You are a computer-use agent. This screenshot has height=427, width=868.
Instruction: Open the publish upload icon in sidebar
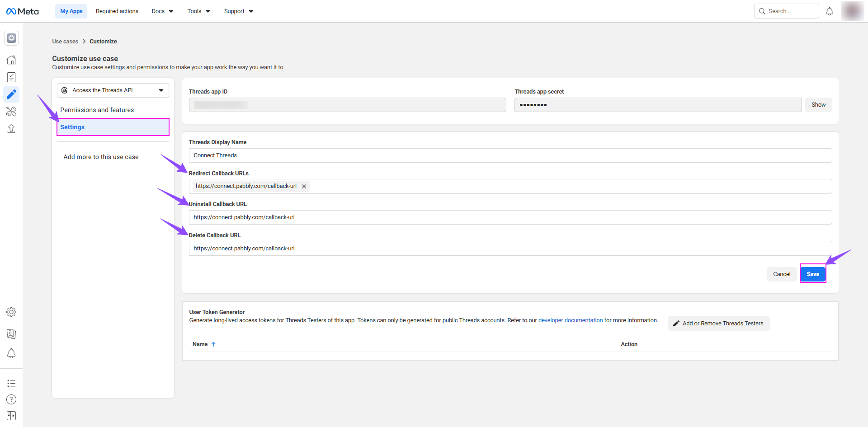pyautogui.click(x=11, y=129)
